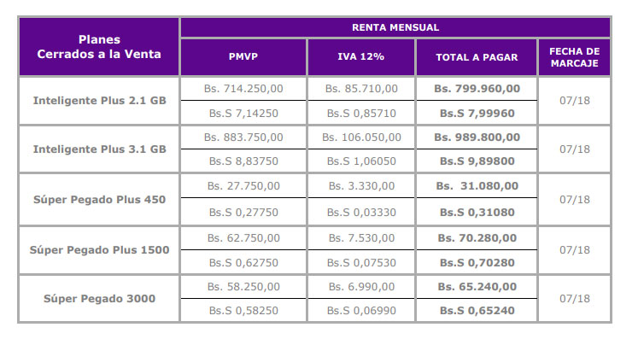This screenshot has width=644, height=339.
Task: Select the Inteligente Plus 3.1 GB row label
Action: tap(99, 149)
